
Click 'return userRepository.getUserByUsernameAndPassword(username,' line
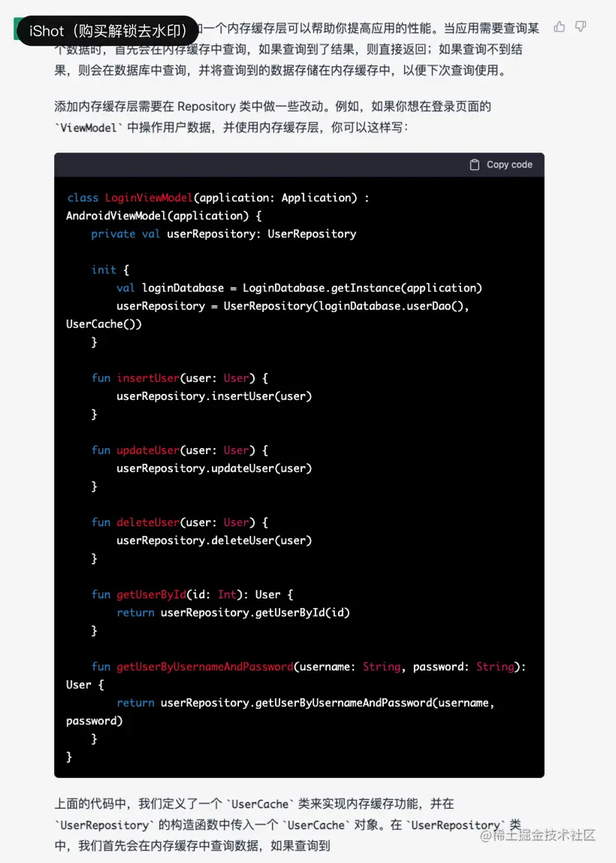(305, 703)
